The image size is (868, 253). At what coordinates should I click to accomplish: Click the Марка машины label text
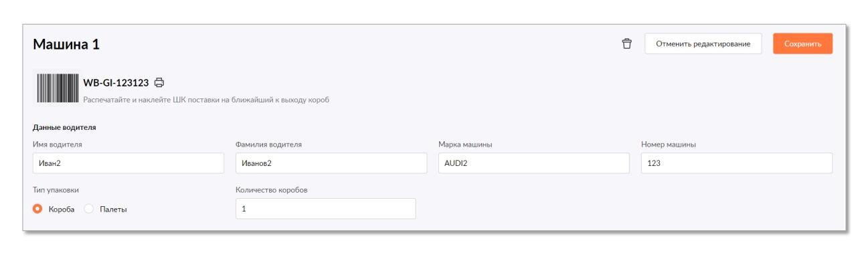[466, 143]
